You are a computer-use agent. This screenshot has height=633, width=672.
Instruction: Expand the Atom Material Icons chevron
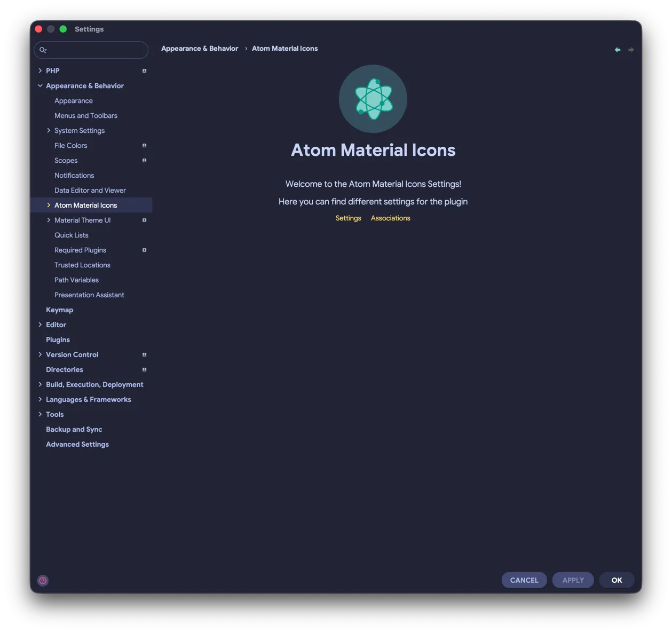pyautogui.click(x=49, y=205)
